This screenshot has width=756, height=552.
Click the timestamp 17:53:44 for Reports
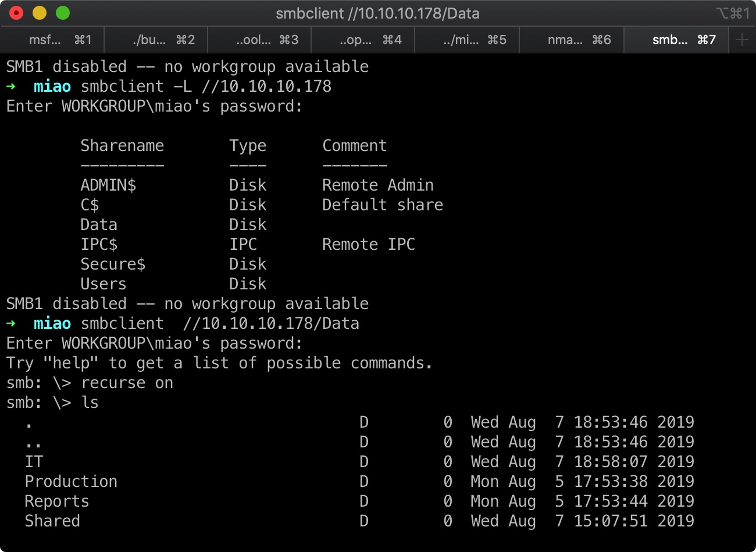coord(611,501)
